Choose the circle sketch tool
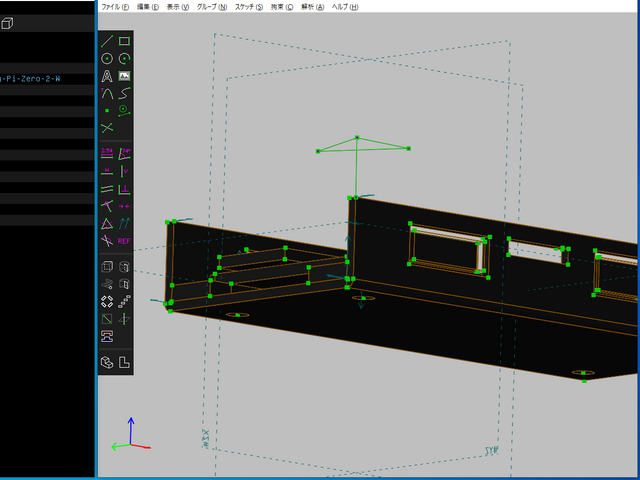 [x=107, y=59]
